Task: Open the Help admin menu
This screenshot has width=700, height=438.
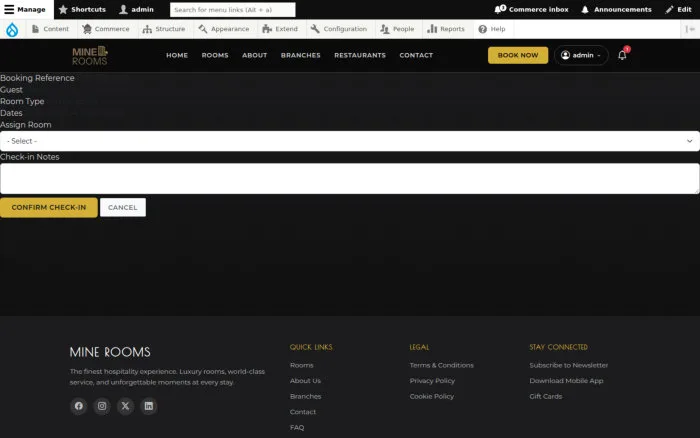Action: (x=492, y=29)
